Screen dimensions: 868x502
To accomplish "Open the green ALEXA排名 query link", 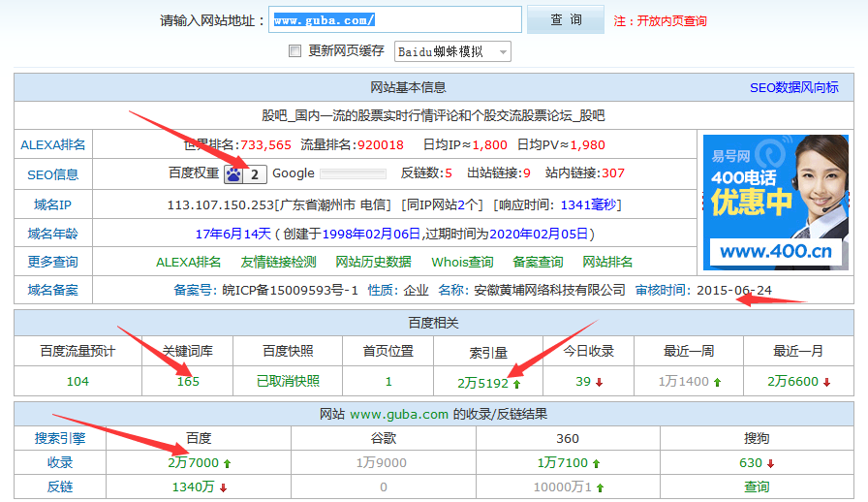I will 188,262.
